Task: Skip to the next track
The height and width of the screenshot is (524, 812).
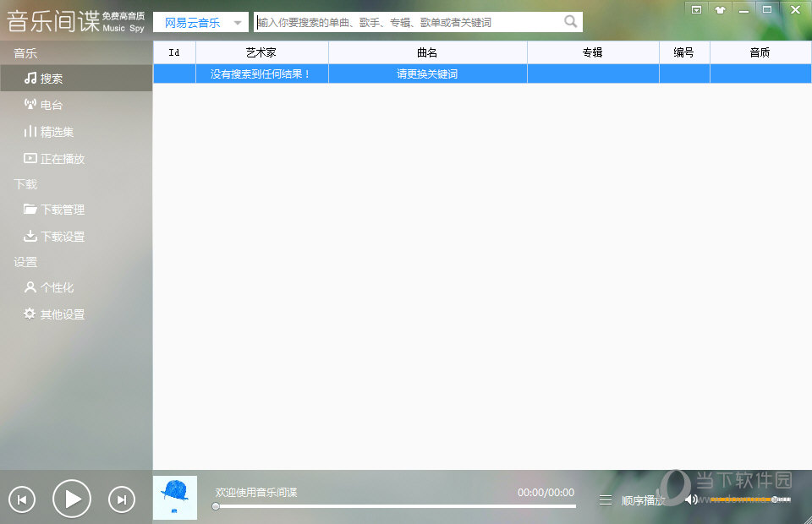Action: [122, 499]
